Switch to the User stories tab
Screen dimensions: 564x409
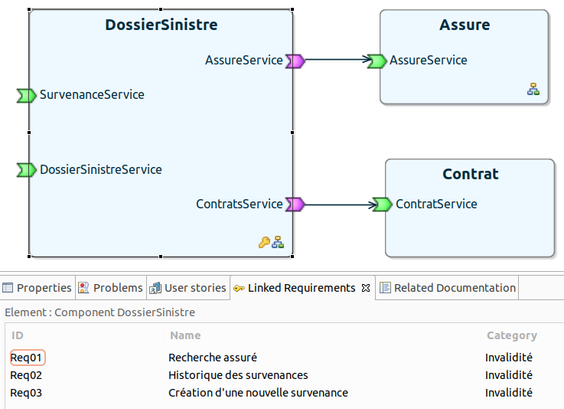click(188, 288)
